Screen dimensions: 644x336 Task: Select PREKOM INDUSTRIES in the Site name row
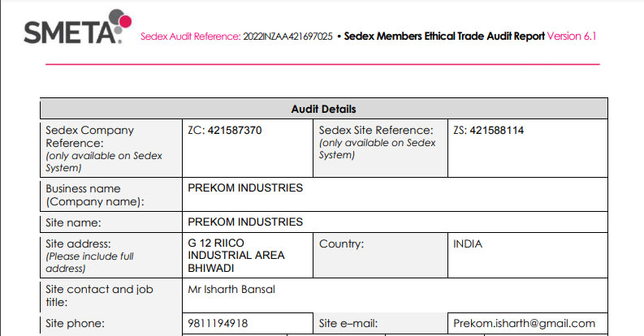point(245,222)
